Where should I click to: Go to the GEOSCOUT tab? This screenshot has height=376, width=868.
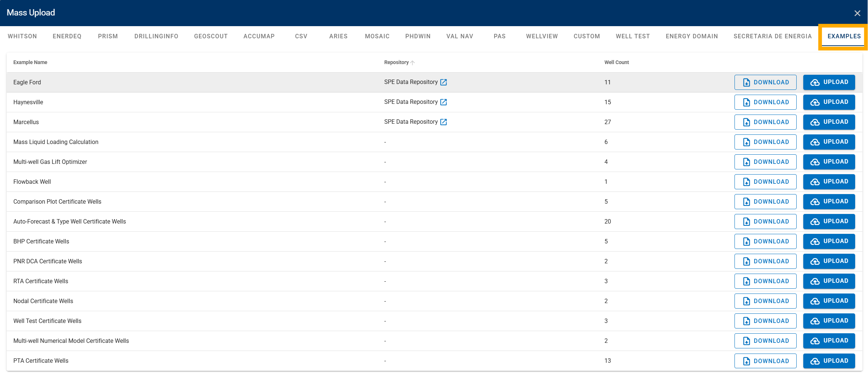(211, 36)
